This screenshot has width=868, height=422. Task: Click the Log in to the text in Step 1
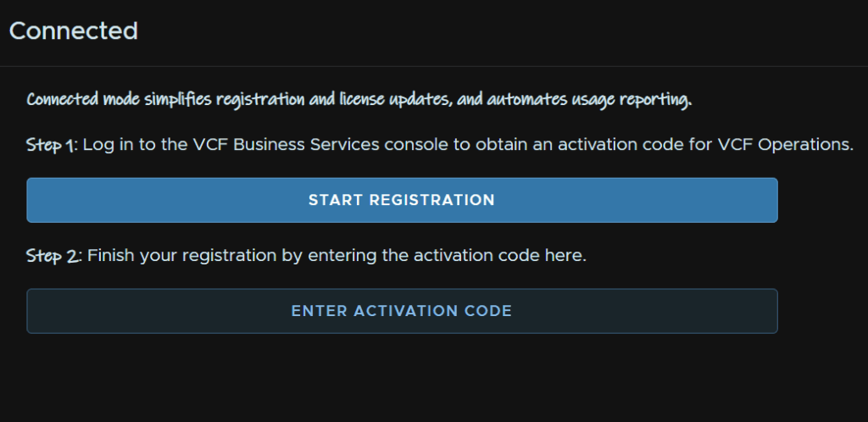(x=135, y=146)
